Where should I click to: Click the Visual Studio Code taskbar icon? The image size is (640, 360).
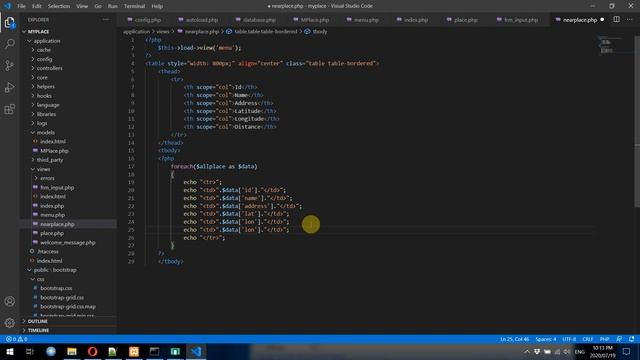click(x=196, y=351)
